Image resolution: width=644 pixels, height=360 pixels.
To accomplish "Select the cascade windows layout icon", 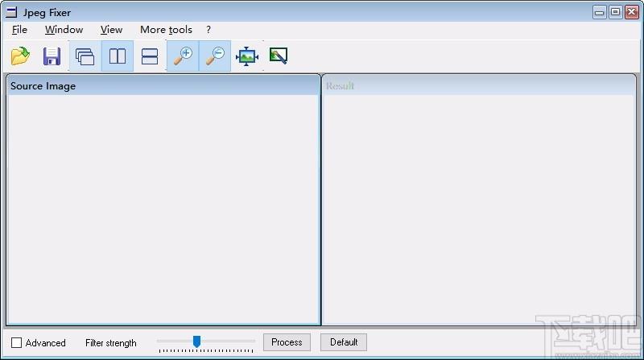I will [85, 56].
